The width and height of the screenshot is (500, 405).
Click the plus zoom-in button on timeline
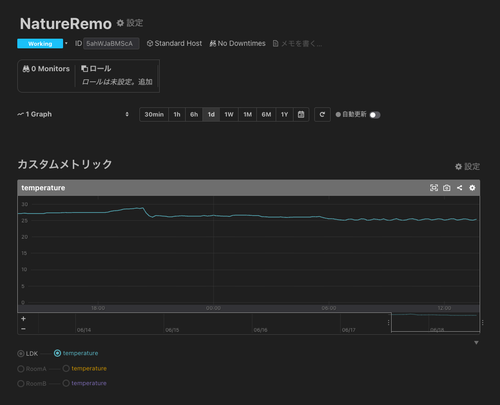[23, 319]
